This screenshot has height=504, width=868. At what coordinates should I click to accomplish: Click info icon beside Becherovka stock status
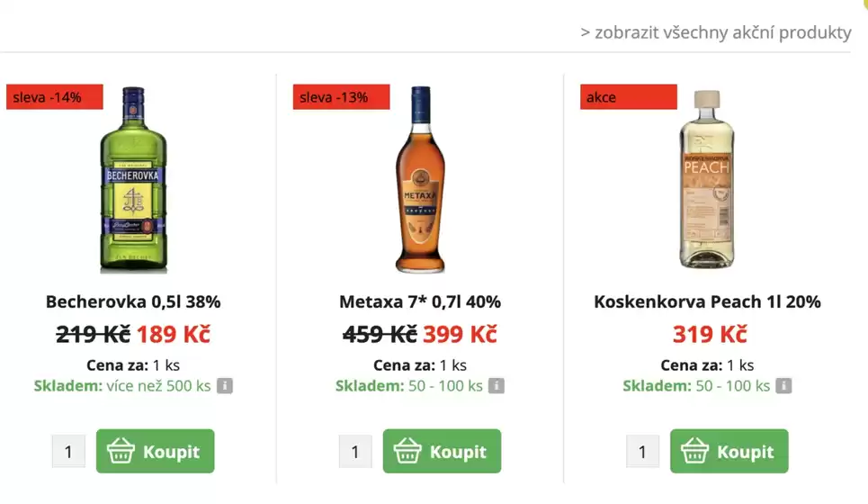coord(225,386)
